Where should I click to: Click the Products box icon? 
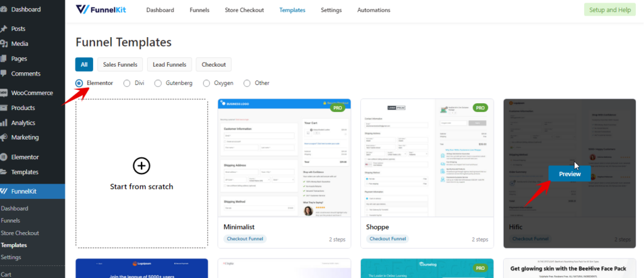[3, 108]
